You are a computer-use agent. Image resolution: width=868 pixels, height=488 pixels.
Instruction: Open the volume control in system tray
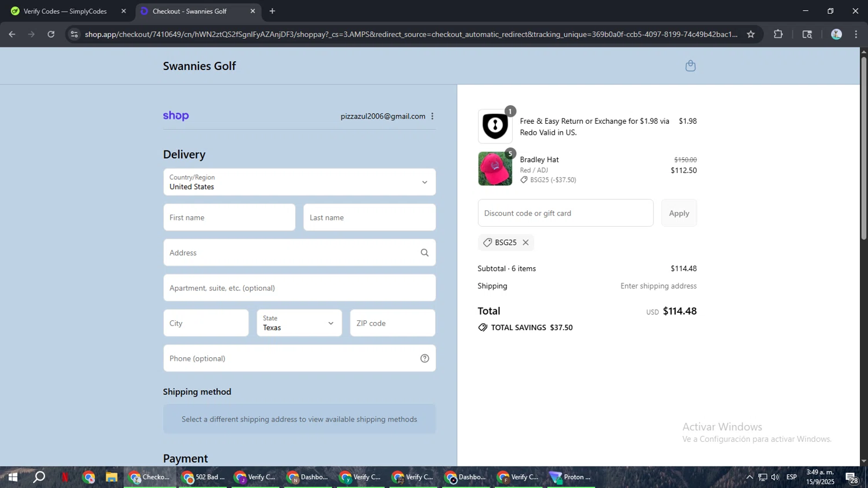pyautogui.click(x=775, y=477)
